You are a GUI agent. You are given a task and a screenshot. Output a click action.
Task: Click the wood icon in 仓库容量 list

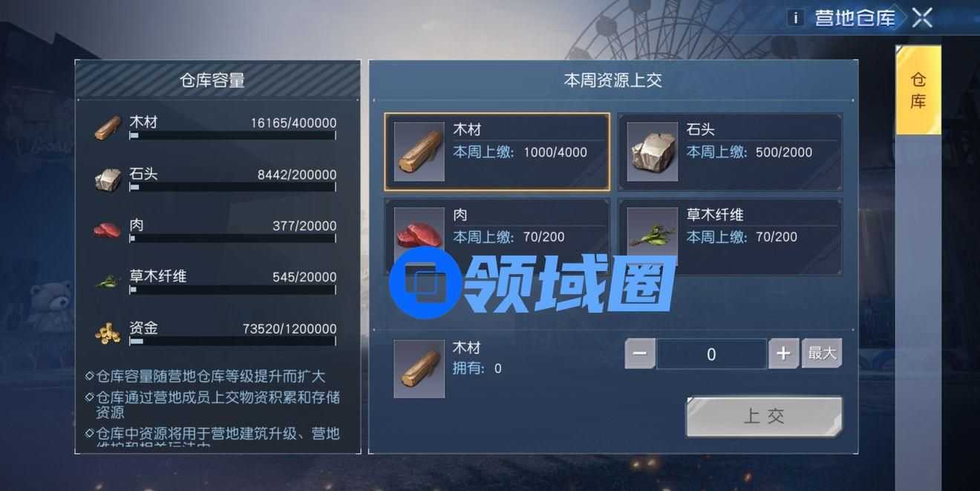coord(108,128)
